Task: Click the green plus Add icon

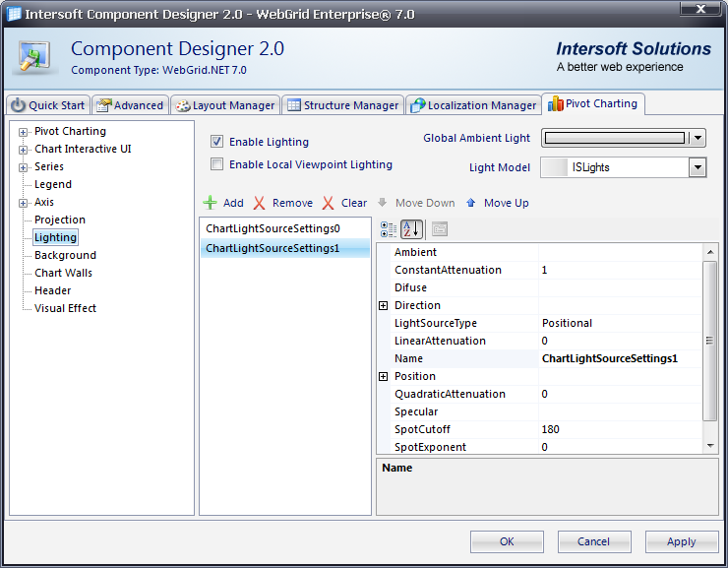Action: [x=210, y=203]
